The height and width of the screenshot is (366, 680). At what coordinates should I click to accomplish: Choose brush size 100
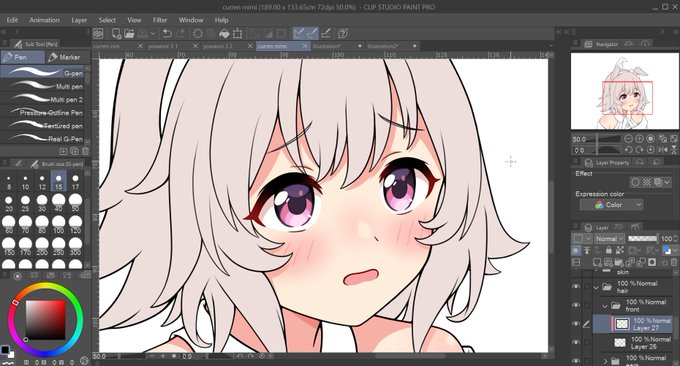pos(59,224)
